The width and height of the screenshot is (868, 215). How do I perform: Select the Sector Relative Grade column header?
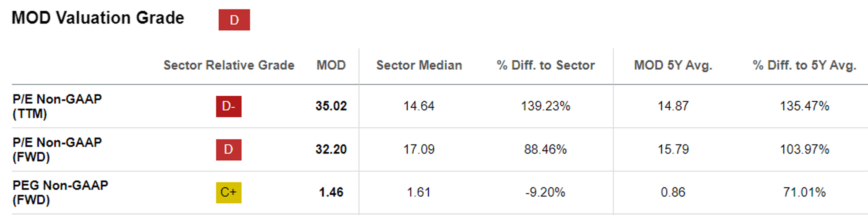click(x=229, y=65)
